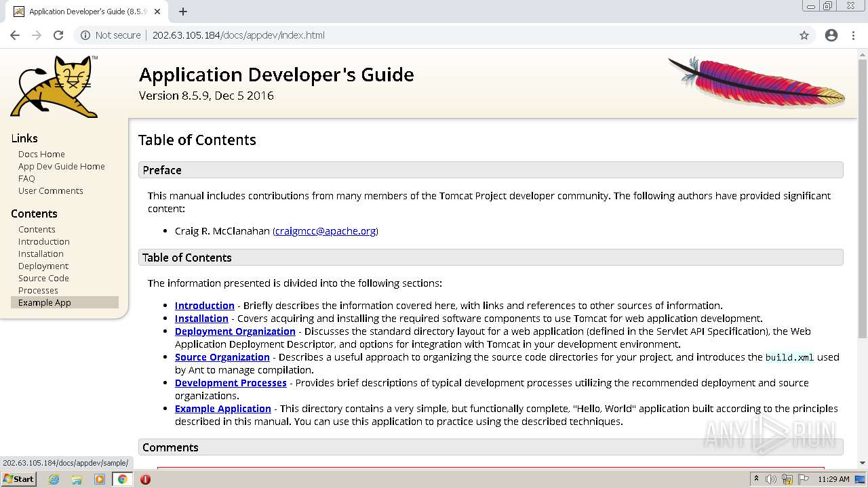This screenshot has width=868, height=488.
Task: Open User Comments in the Links section
Action: (x=51, y=190)
